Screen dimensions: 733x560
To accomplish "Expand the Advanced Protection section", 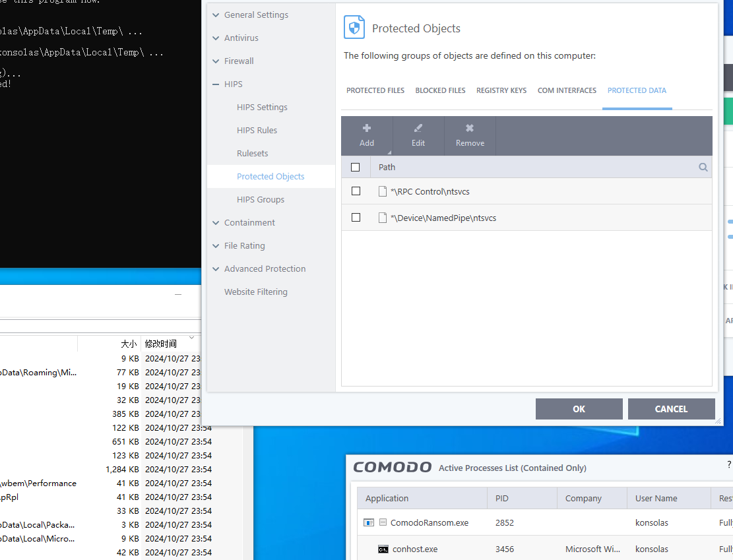I will click(x=216, y=268).
